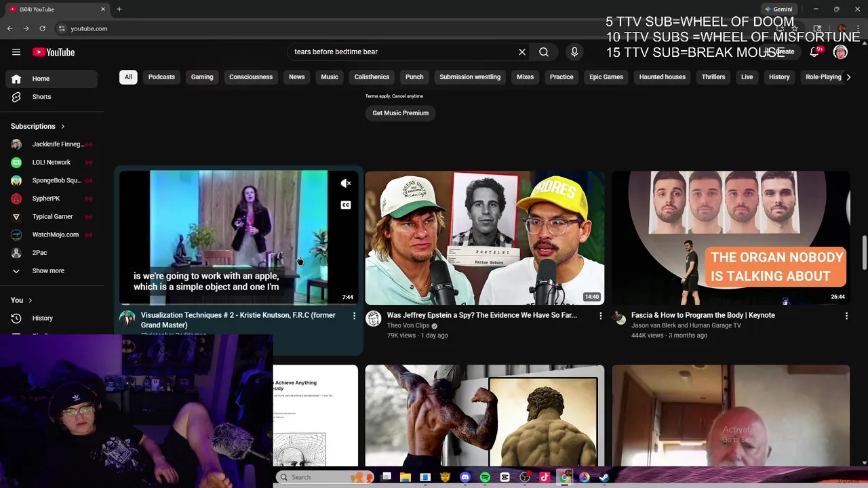868x488 pixels.
Task: Open the Was Jeffrey Epstein a Spy title
Action: 482,315
